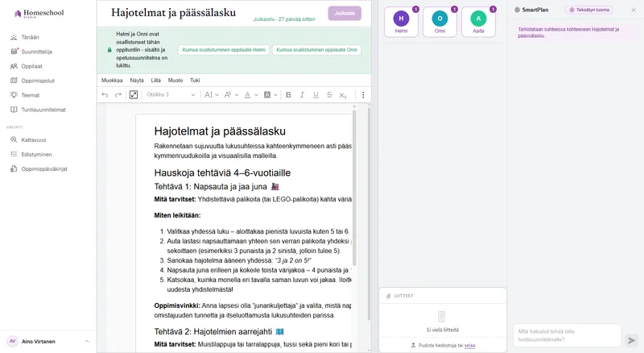Open the font size dropdown
644x353 pixels.
[x=211, y=95]
